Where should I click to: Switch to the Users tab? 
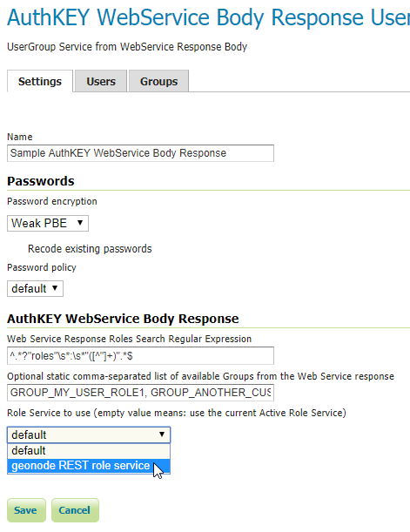101,82
